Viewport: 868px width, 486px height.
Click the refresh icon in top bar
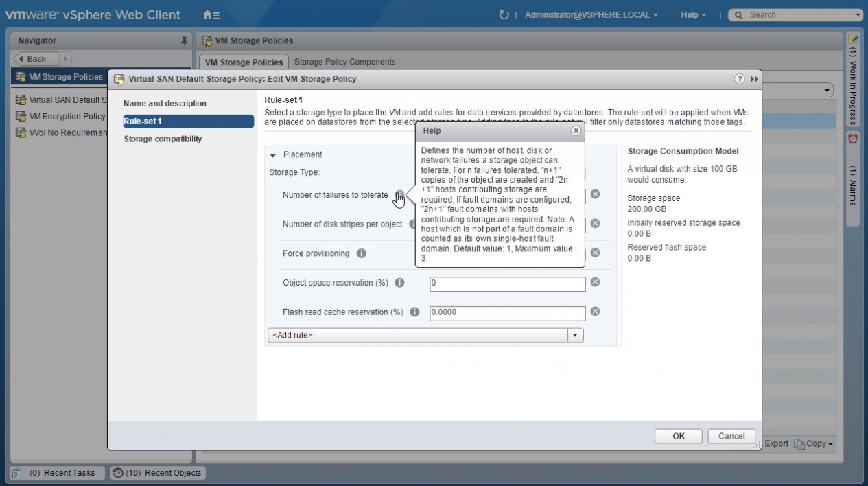(x=504, y=15)
